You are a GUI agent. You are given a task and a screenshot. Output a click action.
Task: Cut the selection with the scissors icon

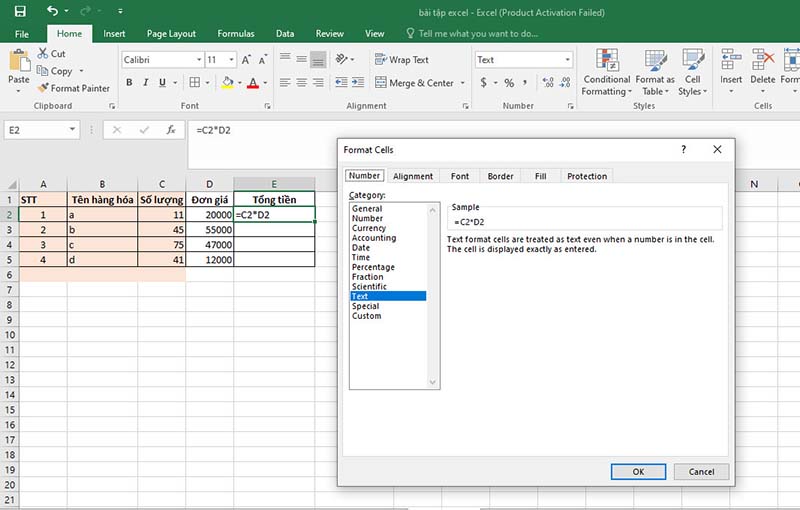coord(43,53)
